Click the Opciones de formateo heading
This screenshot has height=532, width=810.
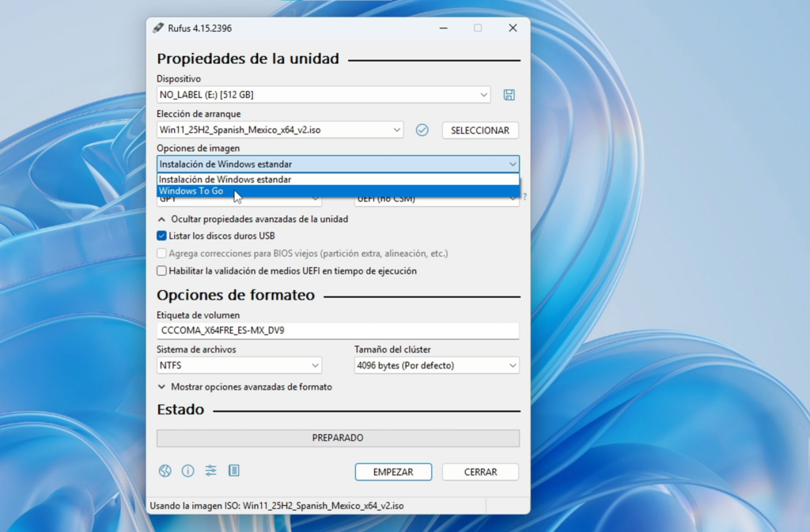click(236, 295)
